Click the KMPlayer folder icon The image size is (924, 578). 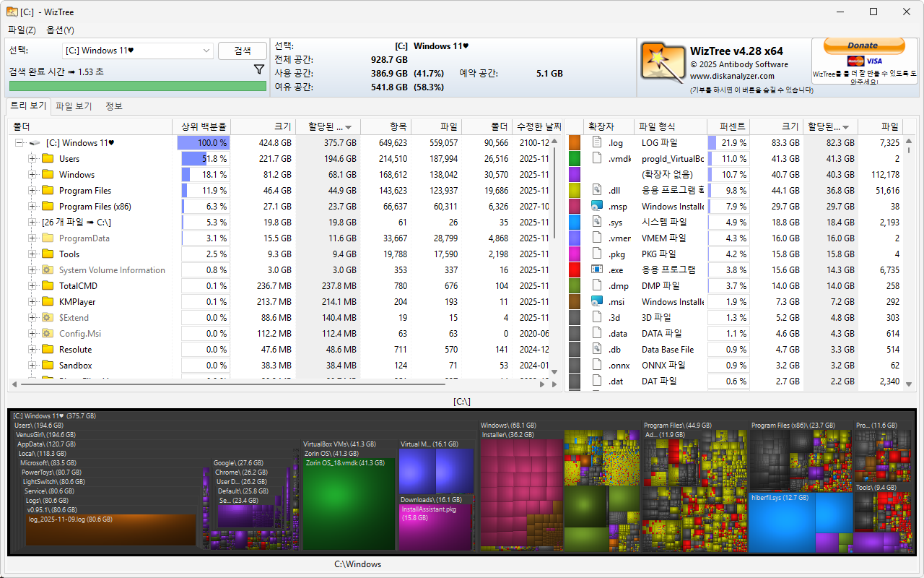coord(48,302)
